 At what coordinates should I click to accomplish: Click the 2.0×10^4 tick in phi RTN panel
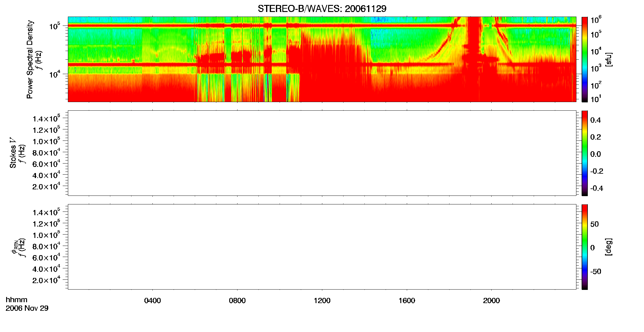point(46,280)
